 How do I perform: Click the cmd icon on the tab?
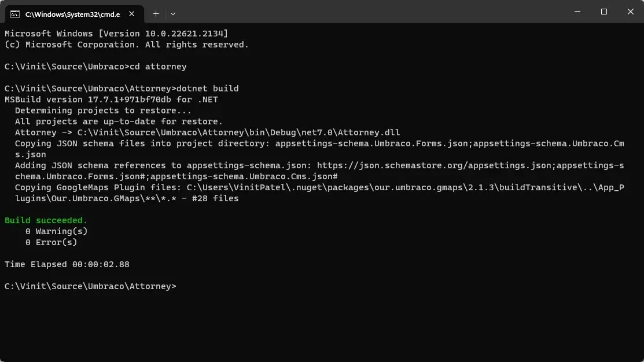click(x=15, y=13)
